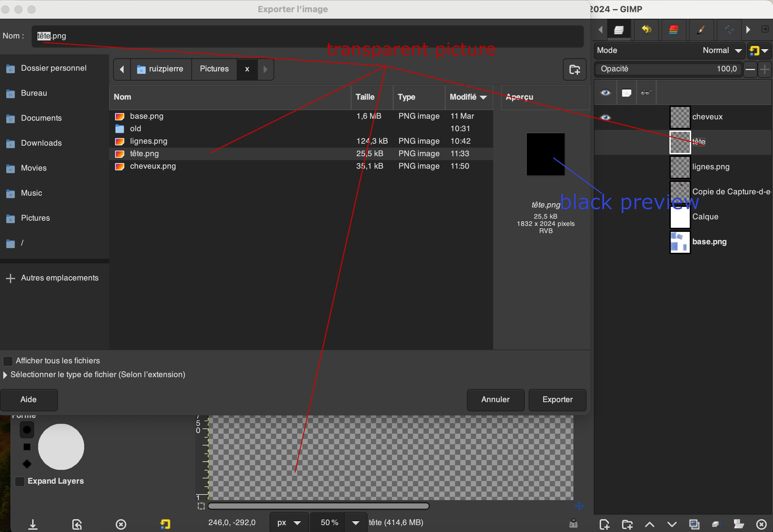Screen dimensions: 773x532
Task: Enable Afficher tous les fichiers checkbox
Action: coord(8,361)
